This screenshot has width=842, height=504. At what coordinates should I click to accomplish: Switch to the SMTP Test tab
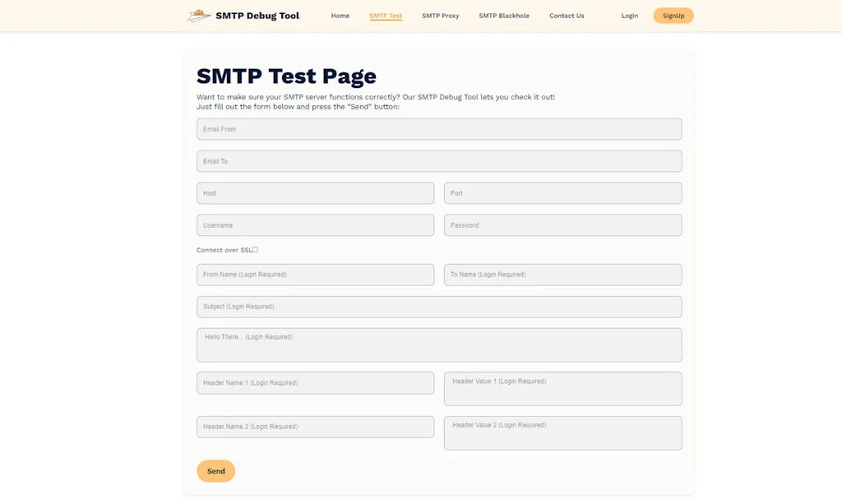click(x=386, y=15)
